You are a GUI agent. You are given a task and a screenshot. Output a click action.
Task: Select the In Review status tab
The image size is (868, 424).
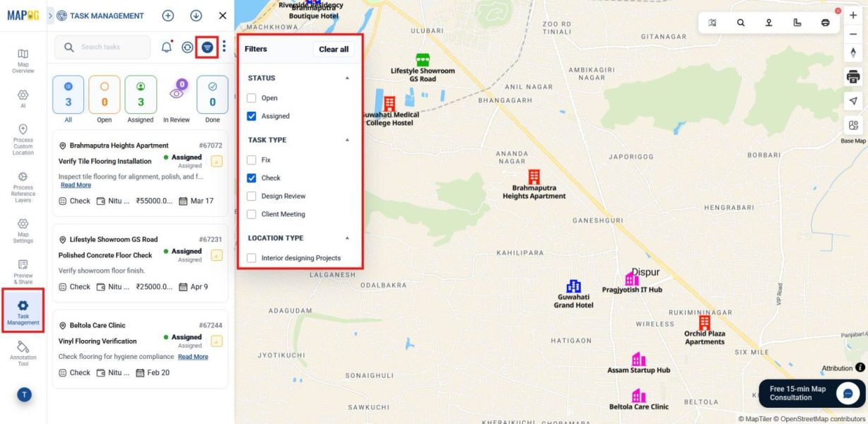coord(177,100)
